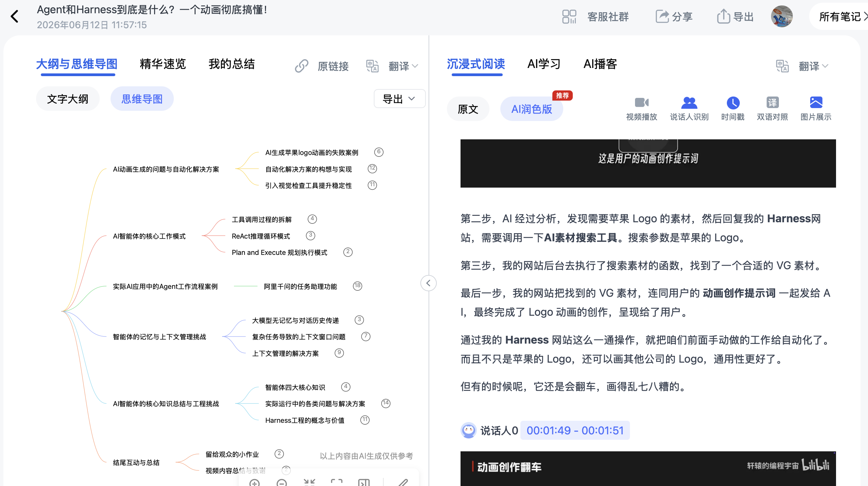The width and height of the screenshot is (868, 486).
Task: Select mind map node Harness工程的概念与价值
Action: pyautogui.click(x=305, y=420)
